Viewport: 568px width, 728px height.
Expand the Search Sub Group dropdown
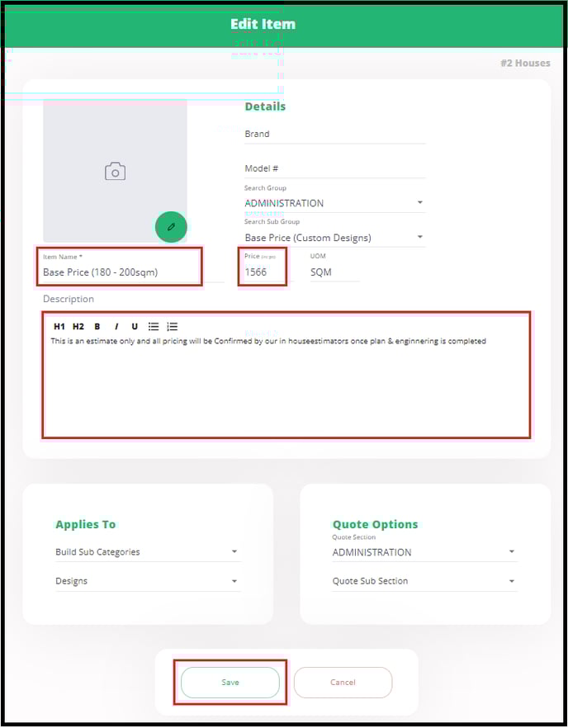[x=334, y=238]
